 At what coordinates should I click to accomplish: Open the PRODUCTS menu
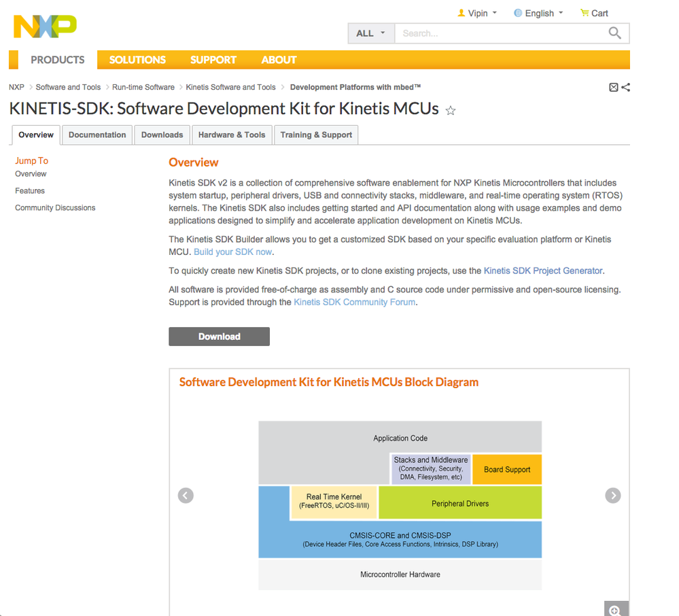[58, 60]
